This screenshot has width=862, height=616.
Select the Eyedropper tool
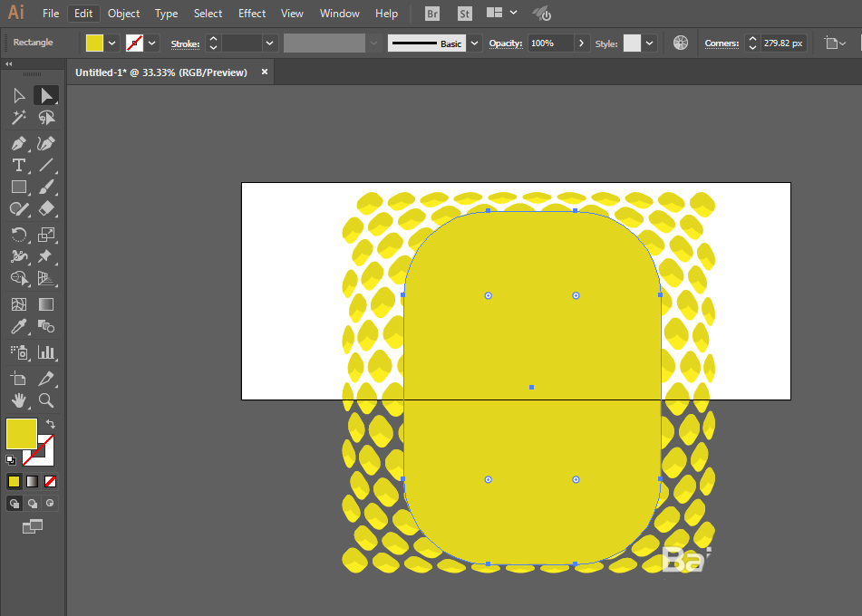coord(19,326)
